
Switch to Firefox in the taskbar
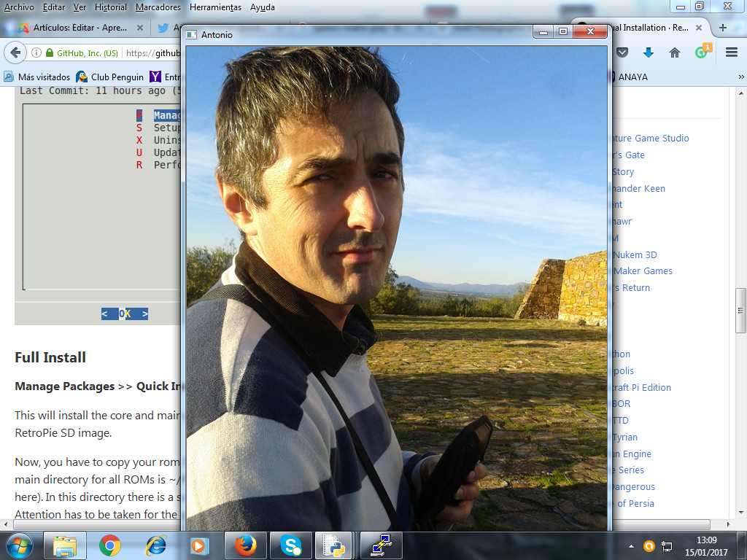pyautogui.click(x=245, y=545)
